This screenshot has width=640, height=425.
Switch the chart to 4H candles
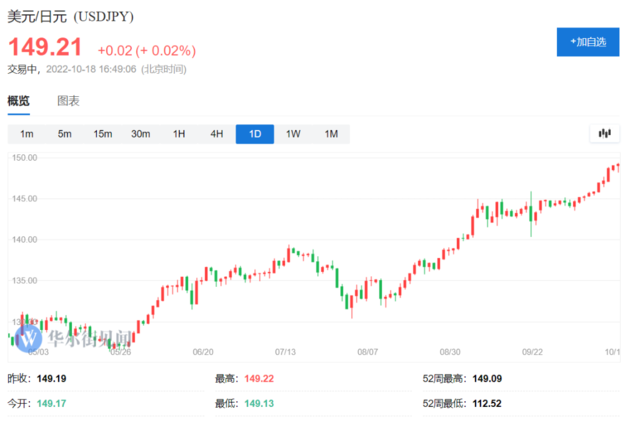(x=217, y=134)
